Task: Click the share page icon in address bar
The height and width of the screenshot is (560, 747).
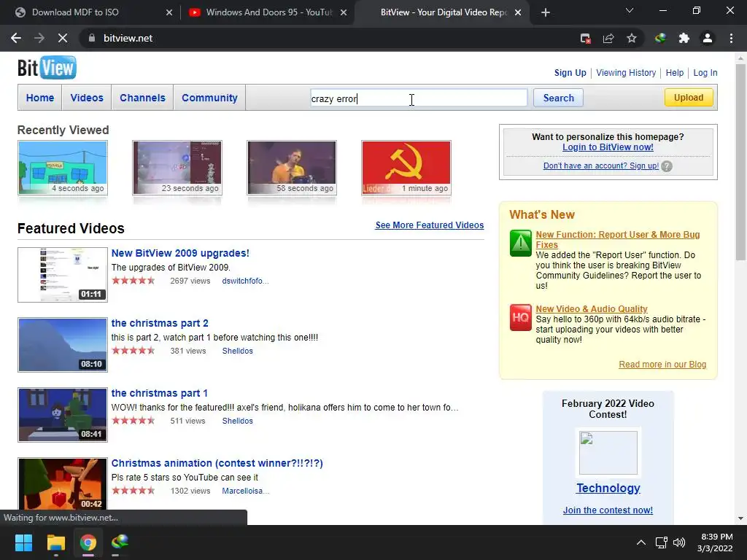Action: 608,38
